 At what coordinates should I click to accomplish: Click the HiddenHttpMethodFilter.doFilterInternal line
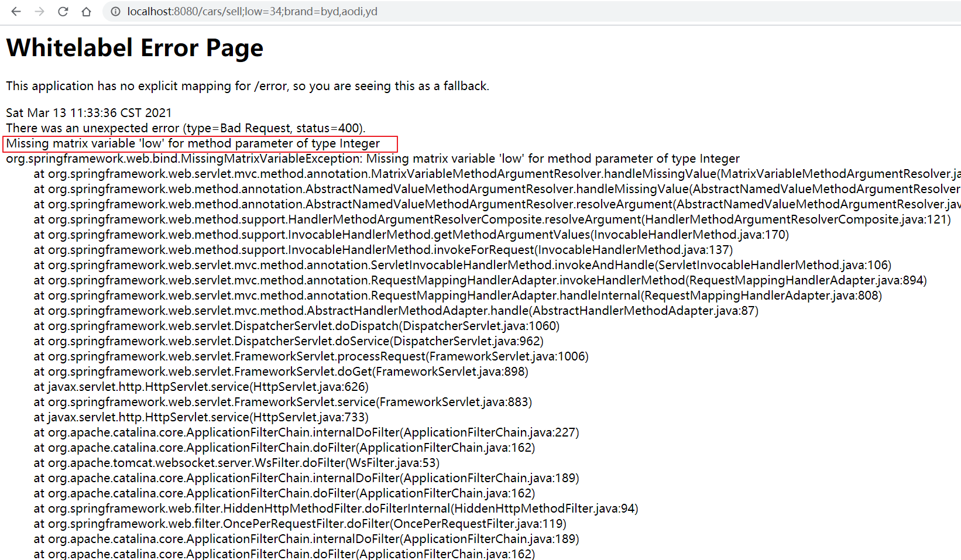coord(336,509)
